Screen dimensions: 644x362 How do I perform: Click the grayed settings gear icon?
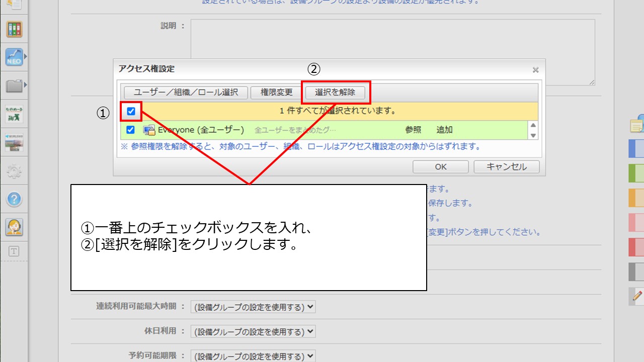click(14, 171)
